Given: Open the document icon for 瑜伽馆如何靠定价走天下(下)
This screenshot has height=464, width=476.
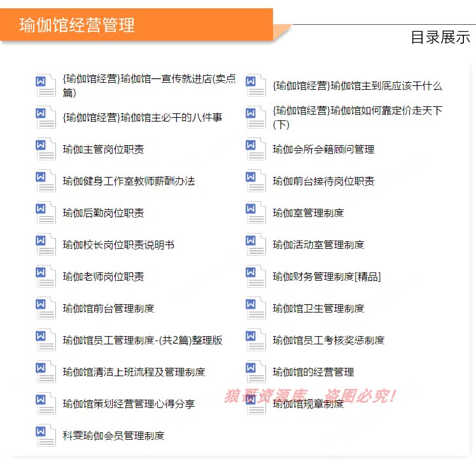Looking at the screenshot, I should click(256, 117).
